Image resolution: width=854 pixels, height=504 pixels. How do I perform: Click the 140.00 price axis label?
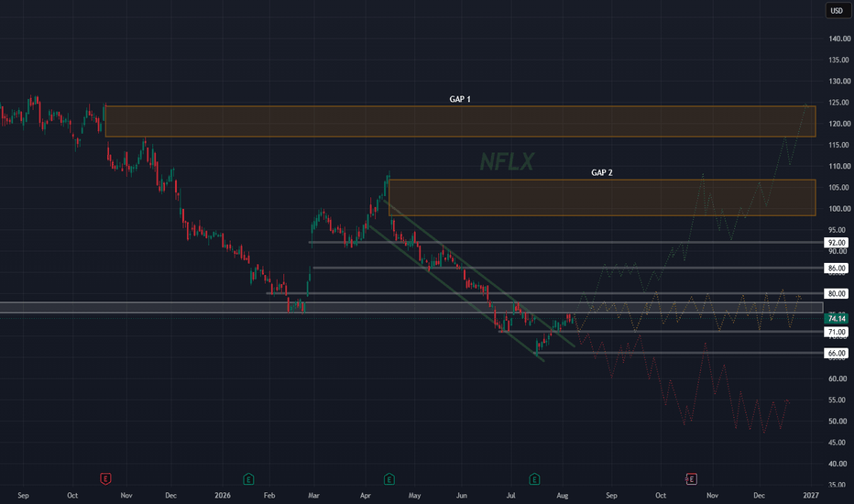coord(839,38)
